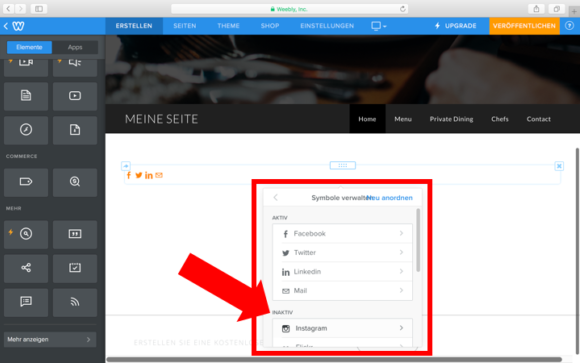Open Private Dining navigation link
Image resolution: width=580 pixels, height=363 pixels.
pyautogui.click(x=451, y=119)
